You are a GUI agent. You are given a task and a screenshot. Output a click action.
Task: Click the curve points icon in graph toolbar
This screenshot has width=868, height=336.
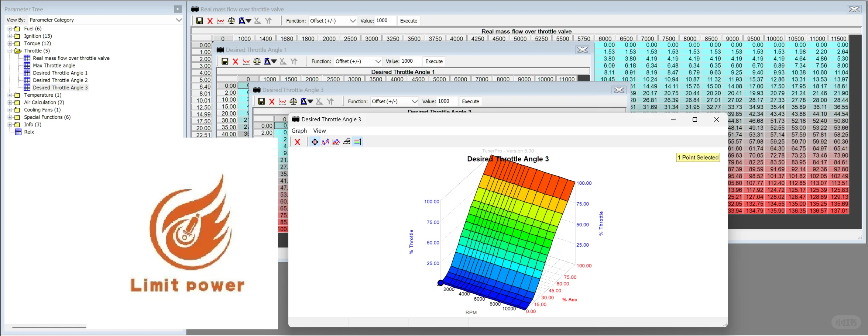(325, 142)
